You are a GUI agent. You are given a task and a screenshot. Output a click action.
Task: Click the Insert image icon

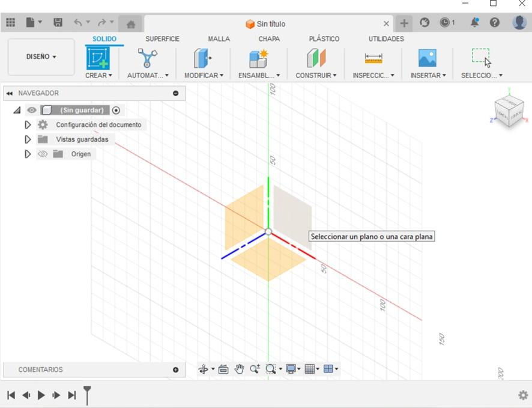click(x=427, y=58)
